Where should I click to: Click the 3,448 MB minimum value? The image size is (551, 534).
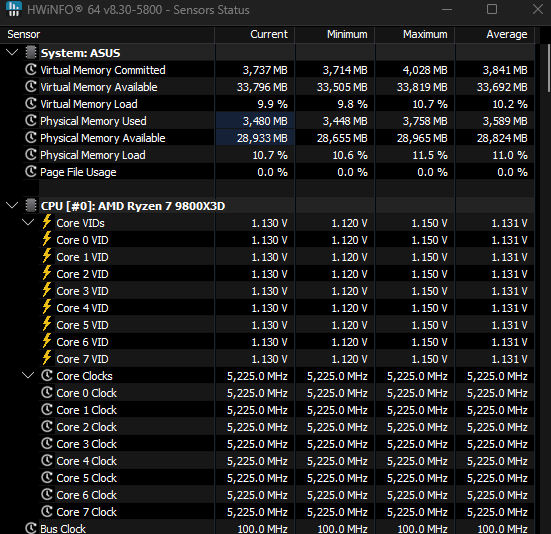pyautogui.click(x=345, y=121)
